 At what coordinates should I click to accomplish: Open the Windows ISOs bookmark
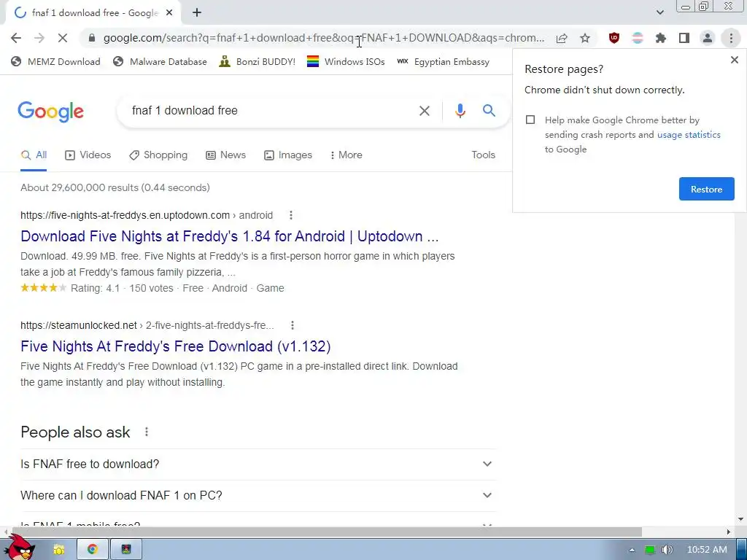pos(346,61)
